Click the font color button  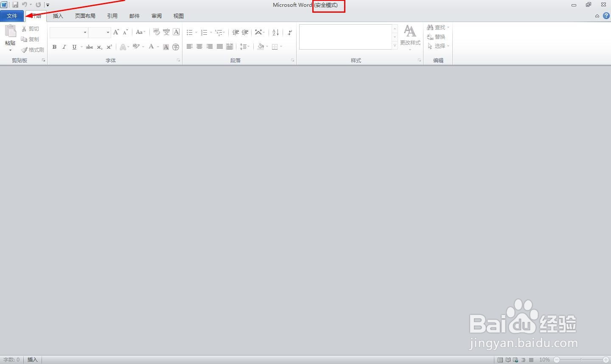click(151, 47)
